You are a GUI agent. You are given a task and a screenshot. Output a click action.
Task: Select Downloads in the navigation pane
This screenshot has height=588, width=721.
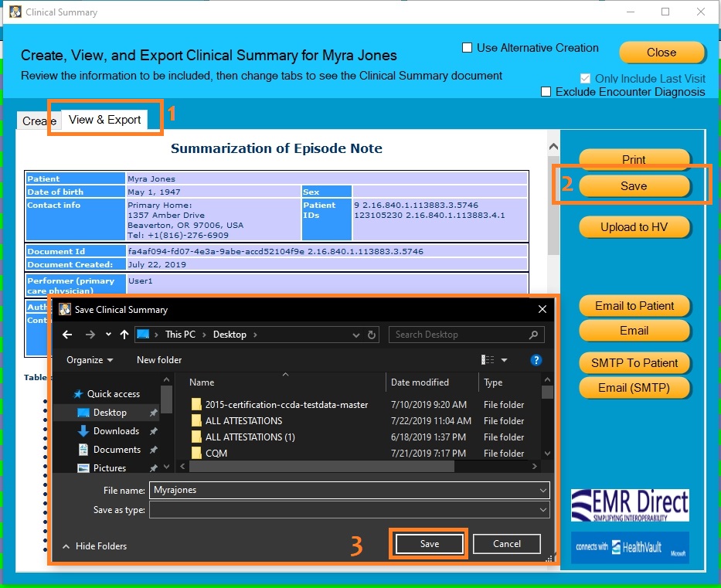[x=116, y=431]
